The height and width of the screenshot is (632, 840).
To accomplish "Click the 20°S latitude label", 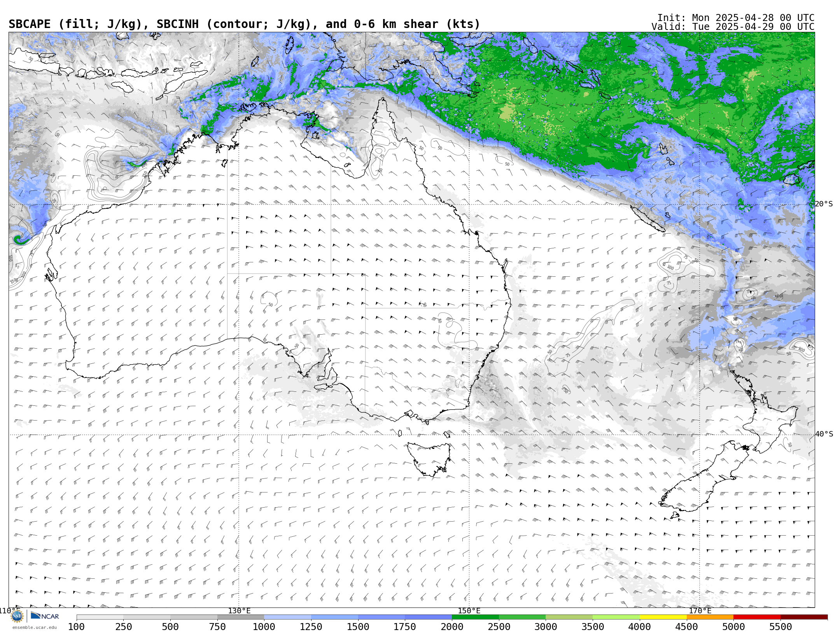I will click(824, 204).
